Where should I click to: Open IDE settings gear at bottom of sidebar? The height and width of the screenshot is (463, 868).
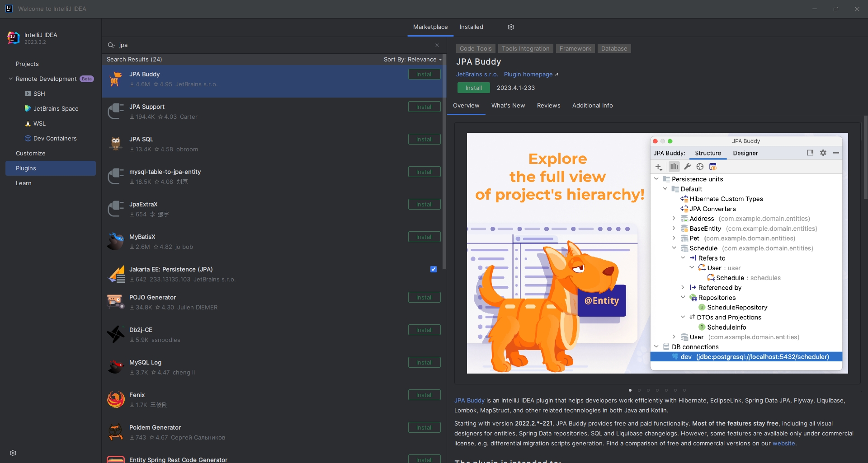point(13,453)
